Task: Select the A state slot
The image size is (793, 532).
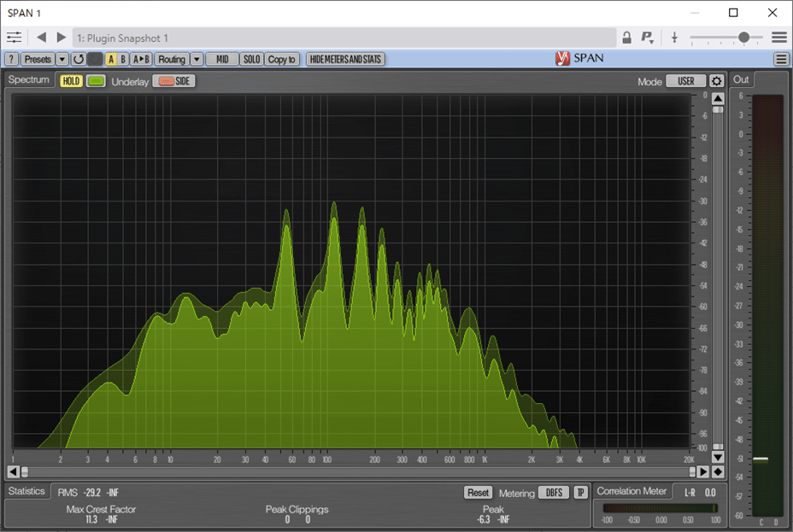Action: click(x=111, y=59)
